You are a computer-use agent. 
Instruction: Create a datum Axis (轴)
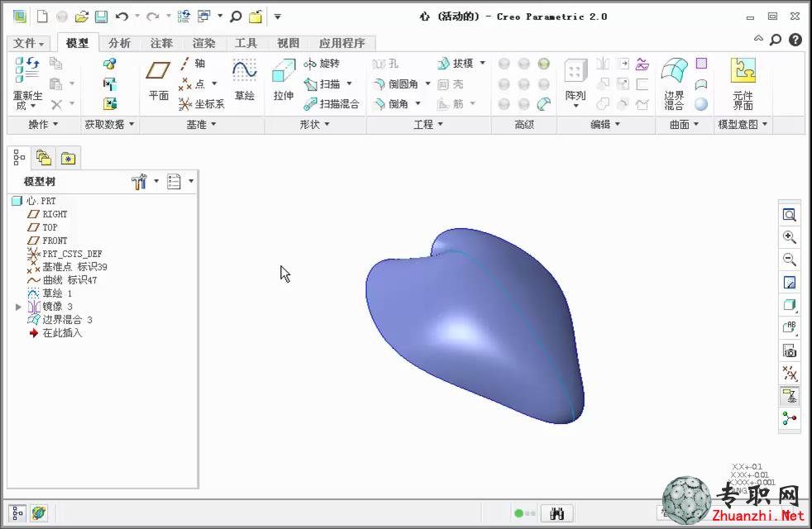click(193, 64)
